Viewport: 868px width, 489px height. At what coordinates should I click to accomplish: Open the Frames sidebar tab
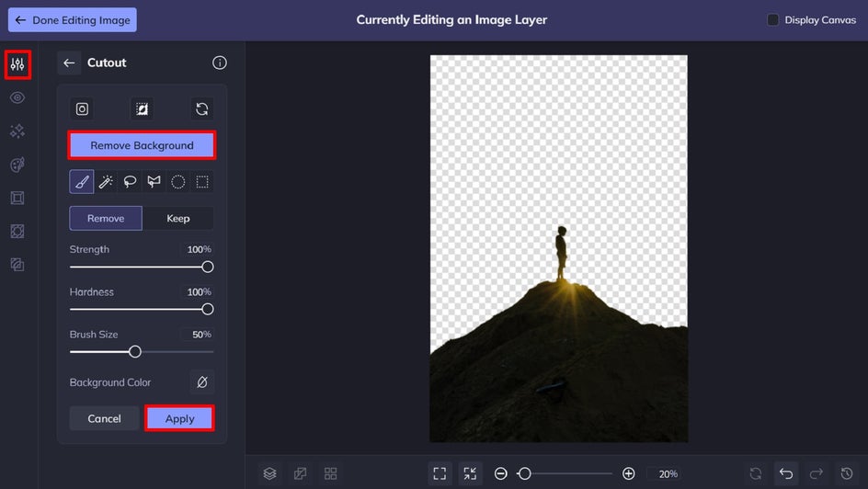[17, 198]
